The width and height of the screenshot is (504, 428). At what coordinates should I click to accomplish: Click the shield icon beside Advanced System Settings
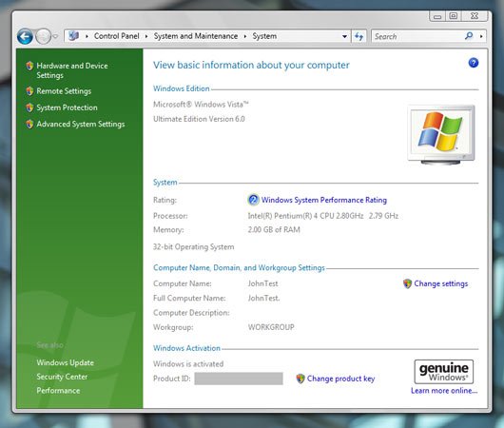[x=29, y=124]
